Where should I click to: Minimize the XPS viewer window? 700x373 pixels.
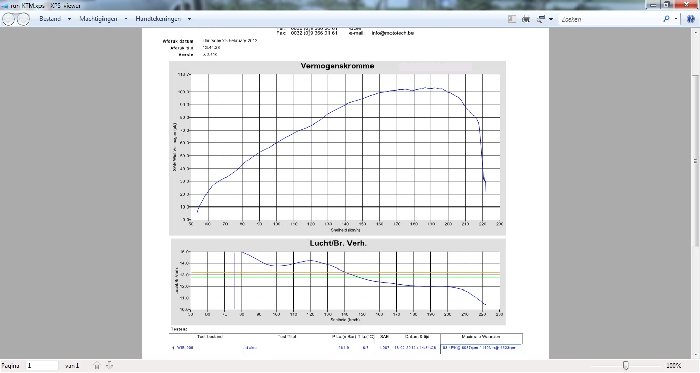click(x=653, y=5)
